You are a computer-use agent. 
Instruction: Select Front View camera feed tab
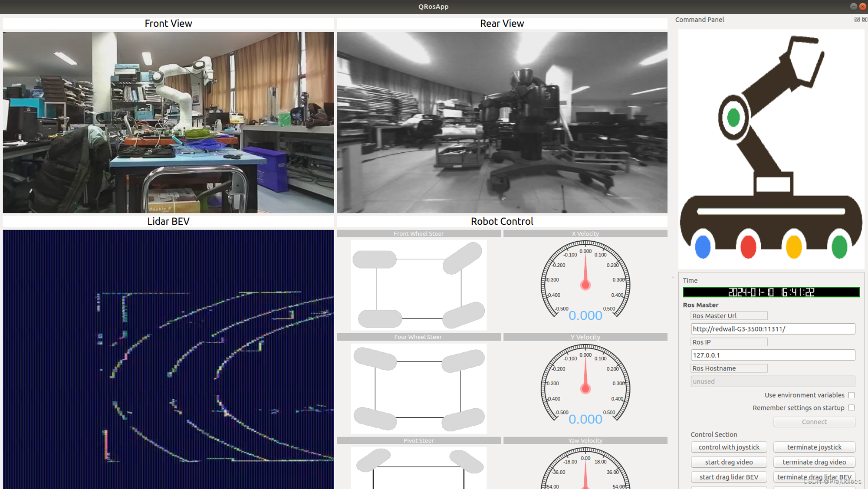coord(169,23)
